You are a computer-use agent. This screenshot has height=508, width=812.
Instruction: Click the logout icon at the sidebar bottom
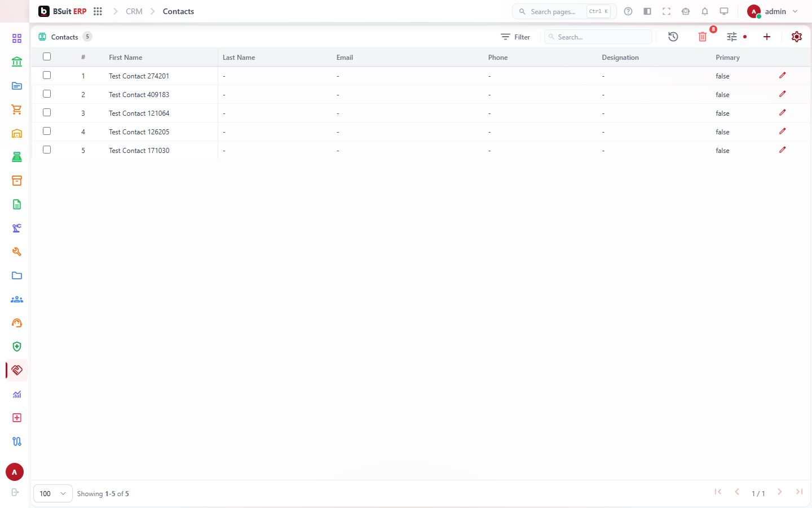[x=15, y=492]
